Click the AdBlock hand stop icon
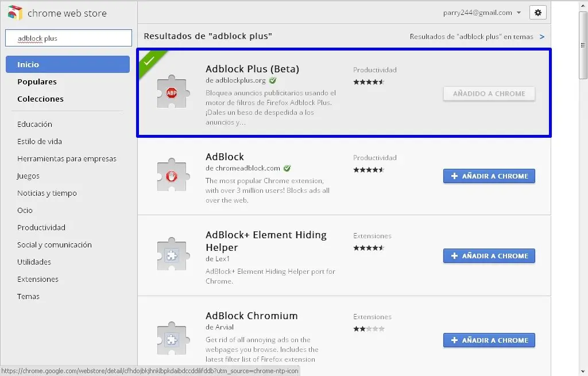 (172, 175)
